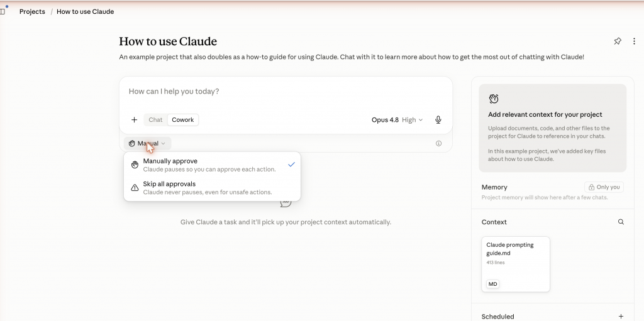
Task: Switch mode toggle to Chat
Action: click(155, 120)
